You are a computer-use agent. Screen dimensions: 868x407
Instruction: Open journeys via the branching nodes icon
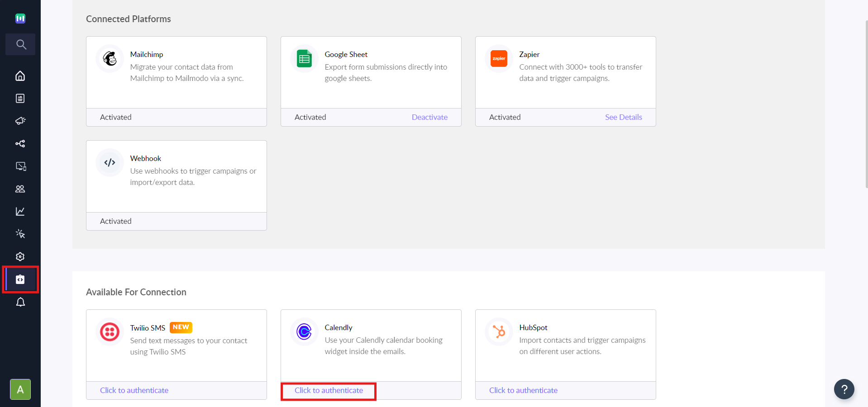(20, 143)
